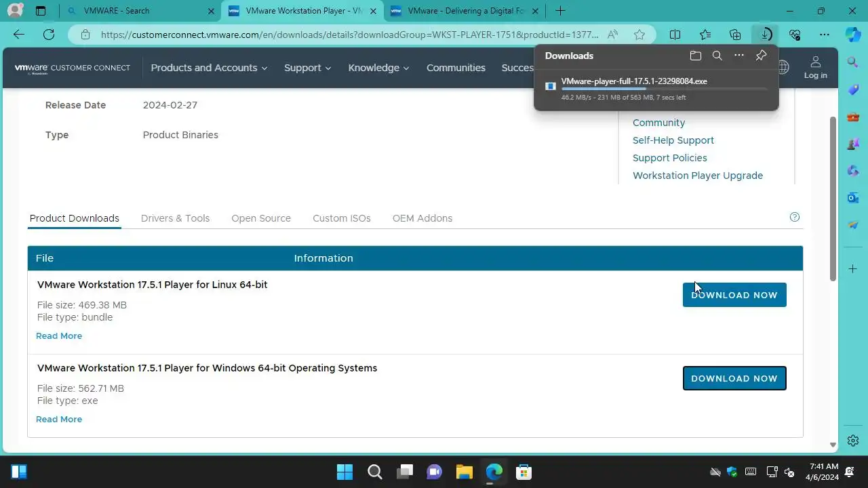Open Task View in taskbar
The height and width of the screenshot is (488, 868).
pyautogui.click(x=404, y=472)
